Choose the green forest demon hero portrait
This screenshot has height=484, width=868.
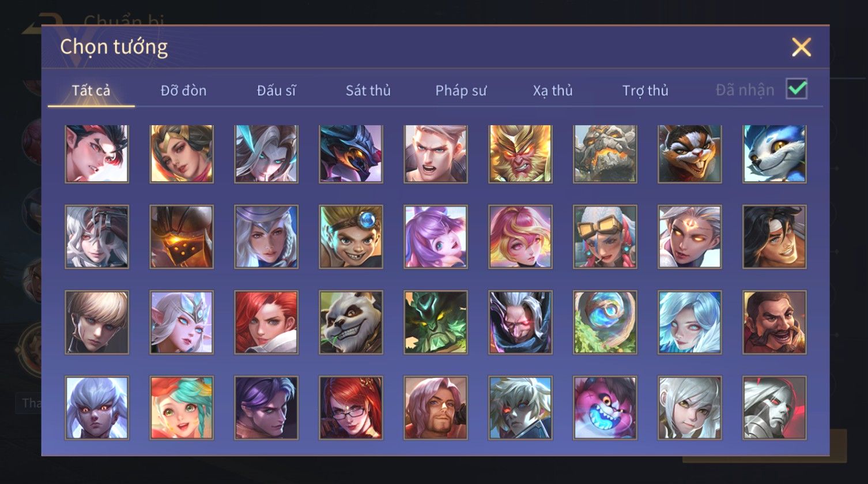coord(436,322)
